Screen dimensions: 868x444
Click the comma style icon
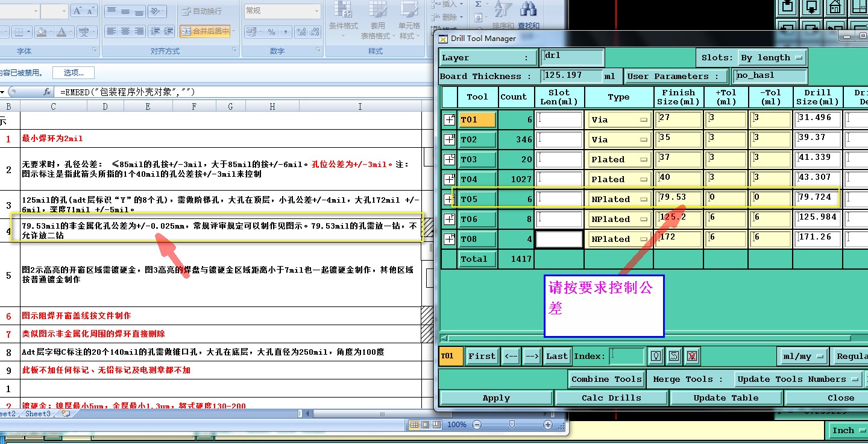click(x=285, y=31)
